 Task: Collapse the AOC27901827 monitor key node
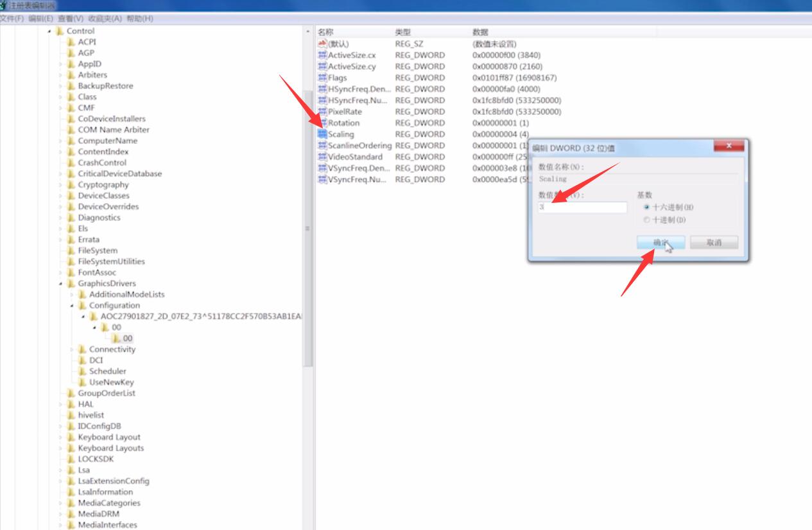83,317
